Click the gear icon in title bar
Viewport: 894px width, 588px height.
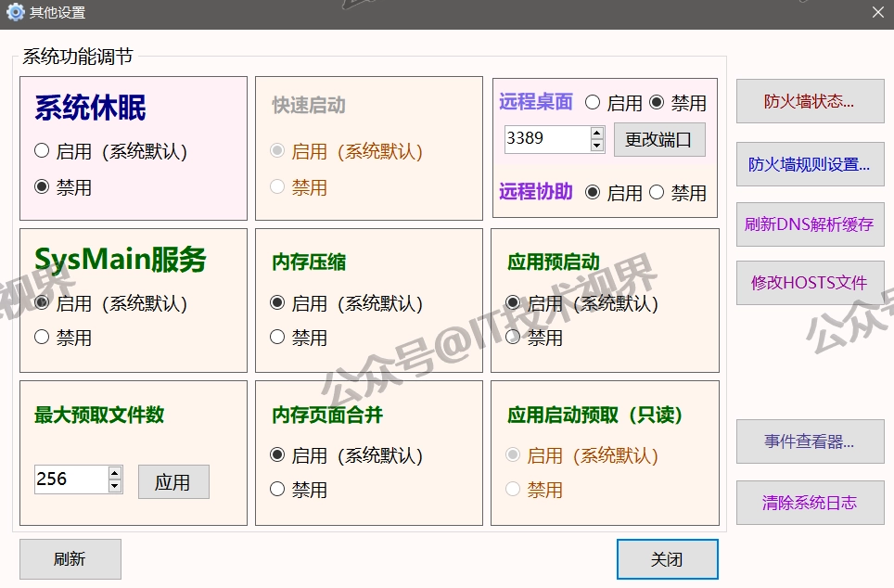pos(16,12)
